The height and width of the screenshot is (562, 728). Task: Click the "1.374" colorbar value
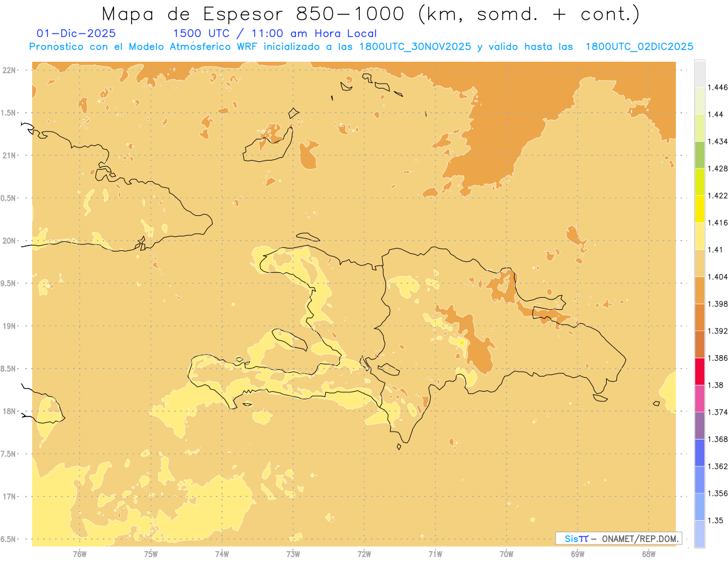coord(718,412)
